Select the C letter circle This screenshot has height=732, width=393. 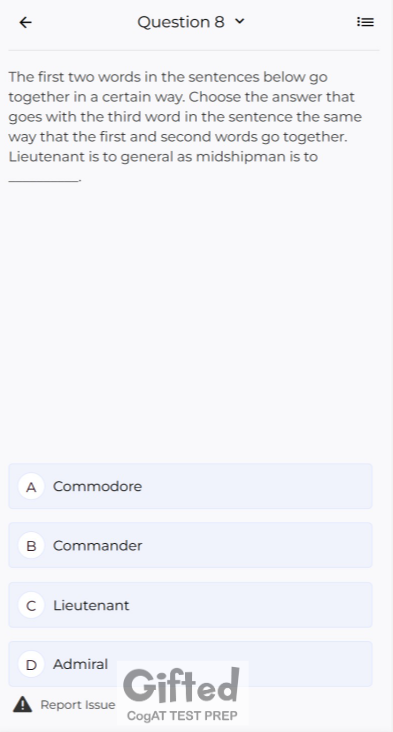tap(31, 605)
